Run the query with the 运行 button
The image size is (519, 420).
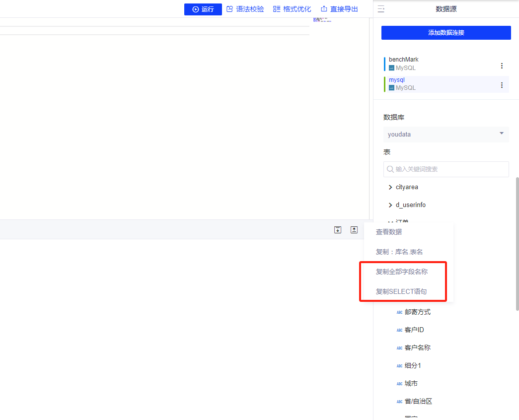coord(203,9)
